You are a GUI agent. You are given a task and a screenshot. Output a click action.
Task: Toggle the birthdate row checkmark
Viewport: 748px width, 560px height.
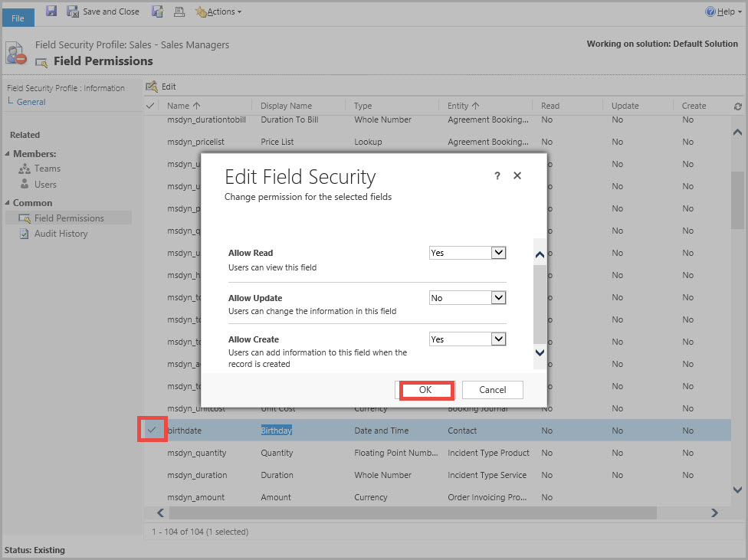pos(152,431)
